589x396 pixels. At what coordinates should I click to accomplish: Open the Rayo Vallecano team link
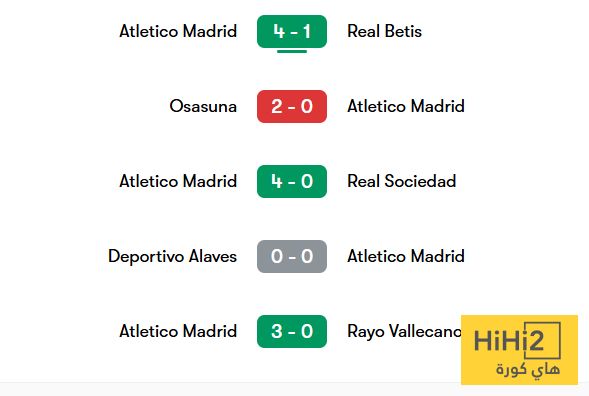(404, 332)
